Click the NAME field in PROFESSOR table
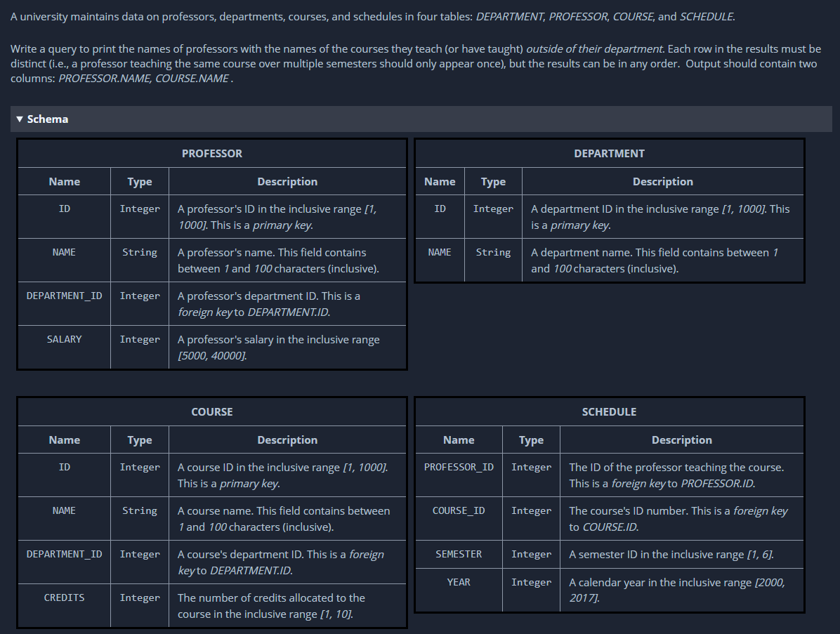This screenshot has height=634, width=840. (x=65, y=252)
